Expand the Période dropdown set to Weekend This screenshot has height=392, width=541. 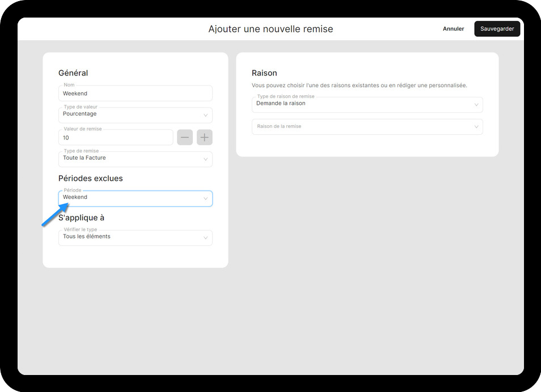pyautogui.click(x=130, y=198)
